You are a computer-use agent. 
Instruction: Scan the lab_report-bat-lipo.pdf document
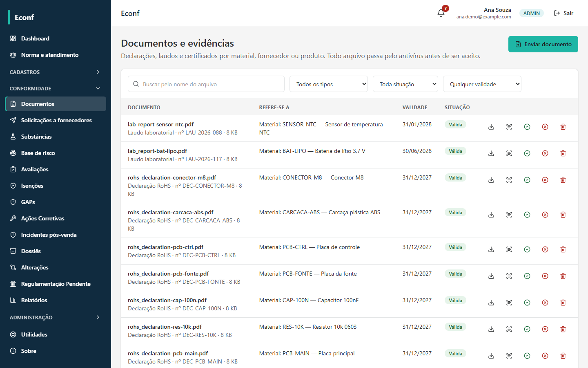pyautogui.click(x=509, y=153)
